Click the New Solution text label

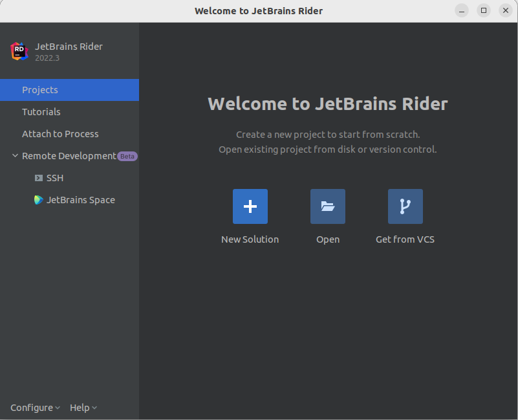(x=250, y=239)
